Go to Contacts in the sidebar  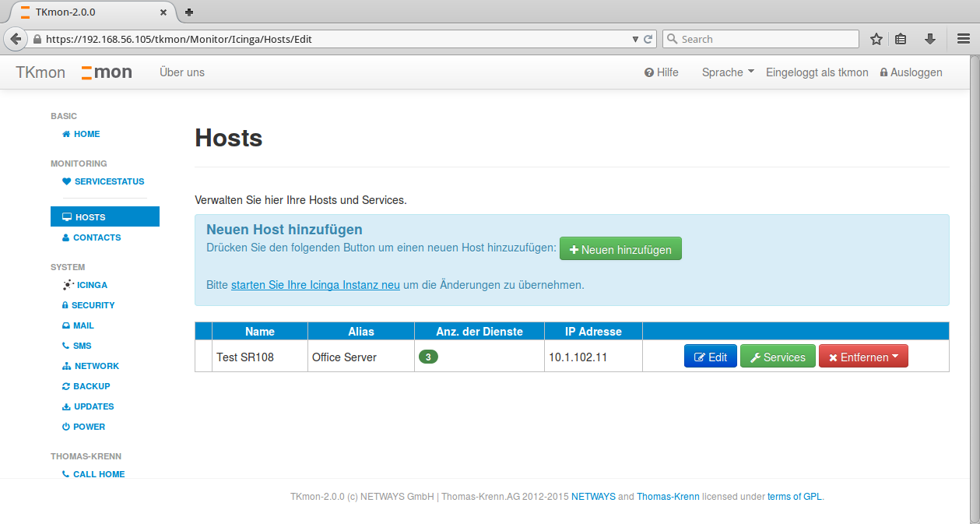(x=92, y=237)
